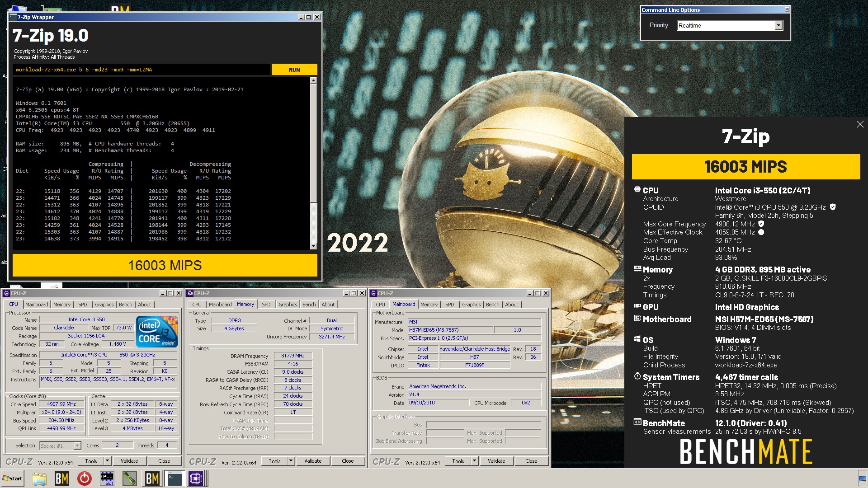Viewport: 868px width, 488px height.
Task: Select the terminal window taskbar icon
Action: tap(175, 479)
